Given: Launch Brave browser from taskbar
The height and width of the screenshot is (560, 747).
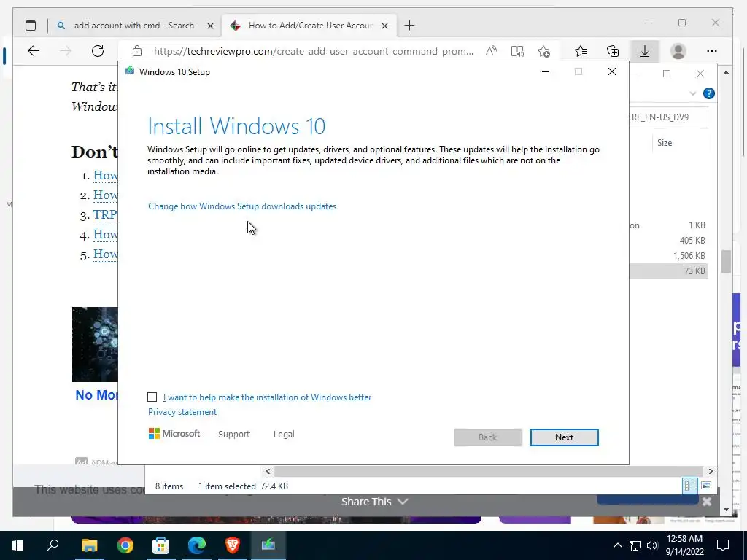Looking at the screenshot, I should click(x=233, y=545).
